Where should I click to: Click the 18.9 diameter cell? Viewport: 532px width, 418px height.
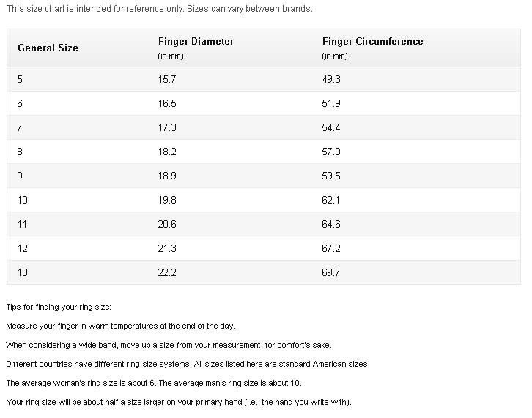click(x=167, y=176)
